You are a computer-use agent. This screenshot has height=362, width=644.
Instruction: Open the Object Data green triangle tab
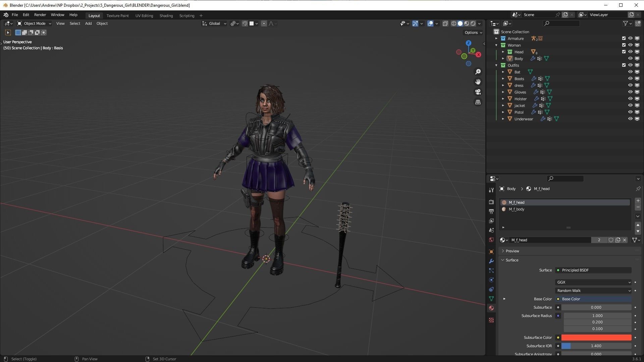tap(491, 298)
